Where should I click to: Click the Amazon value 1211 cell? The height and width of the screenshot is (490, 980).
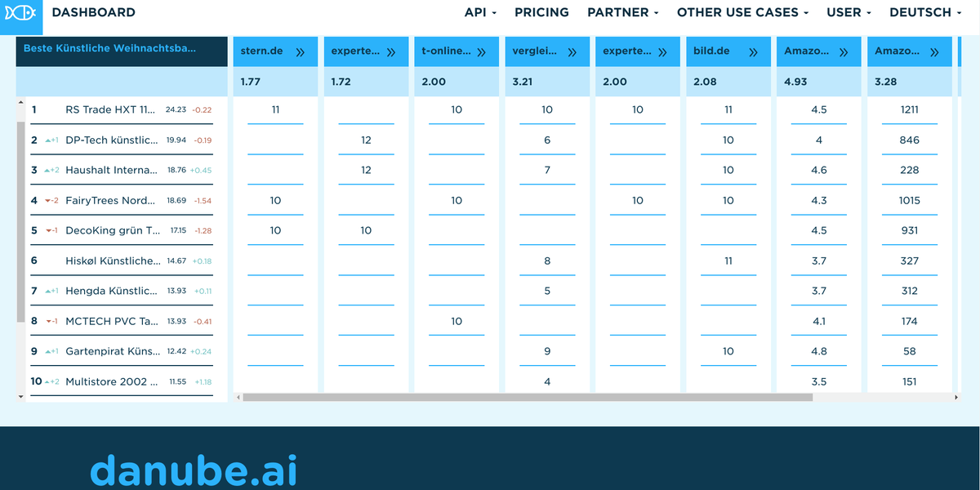point(910,109)
